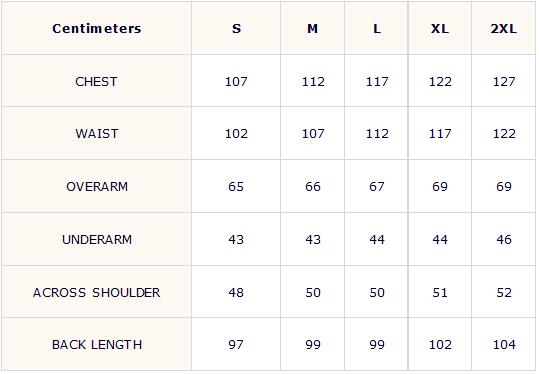539x374 pixels.
Task: Select the M size column header
Action: (312, 29)
